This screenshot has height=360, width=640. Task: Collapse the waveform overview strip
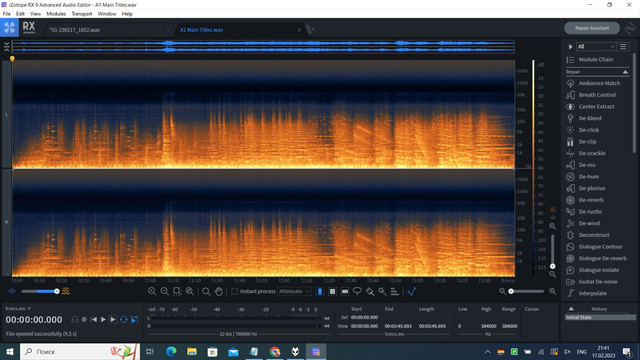coord(7,47)
